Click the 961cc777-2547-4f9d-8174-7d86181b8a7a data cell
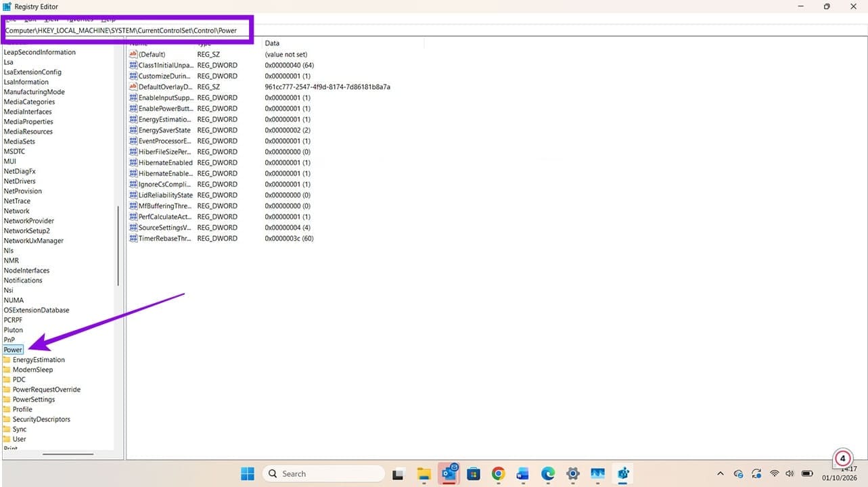The height and width of the screenshot is (487, 868). tap(327, 87)
